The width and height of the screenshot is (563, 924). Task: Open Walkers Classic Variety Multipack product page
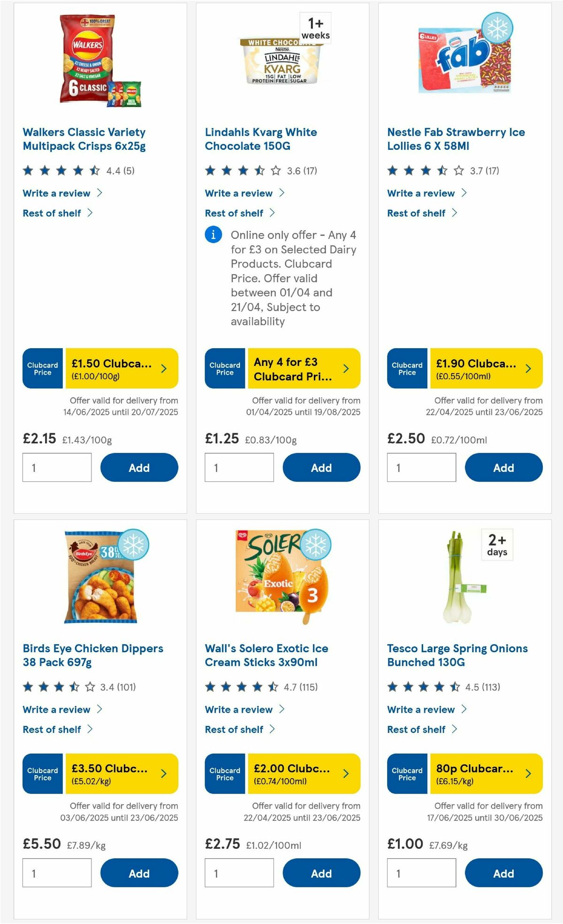84,139
